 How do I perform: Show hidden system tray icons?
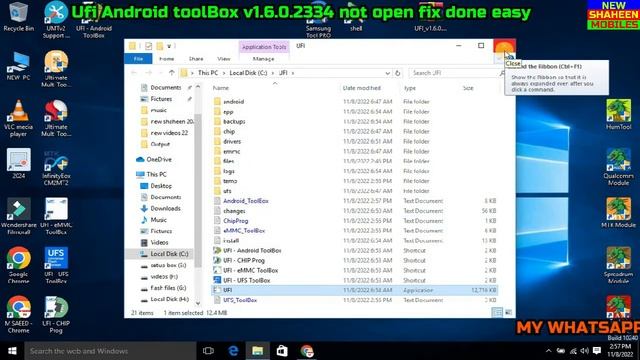[549, 351]
